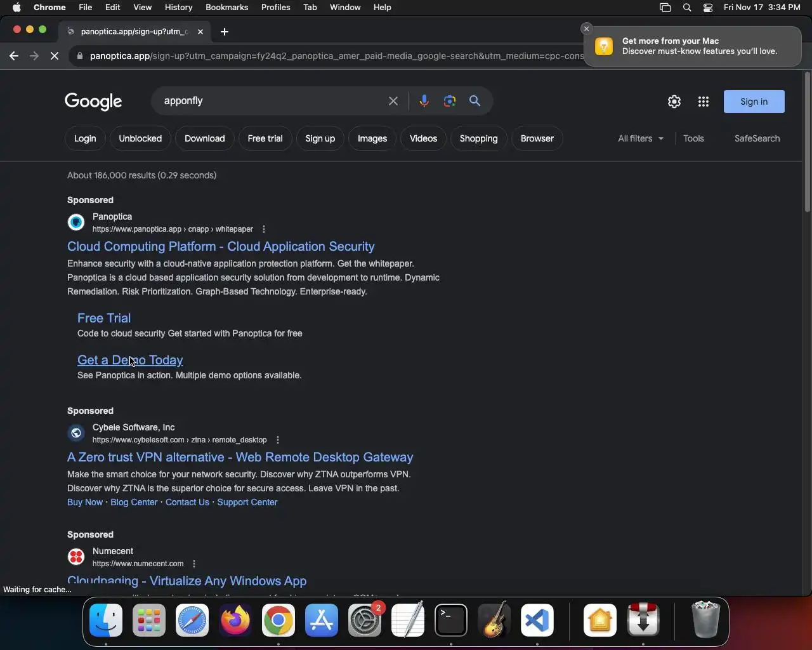
Task: Launch Safari from the Dock
Action: pyautogui.click(x=192, y=620)
